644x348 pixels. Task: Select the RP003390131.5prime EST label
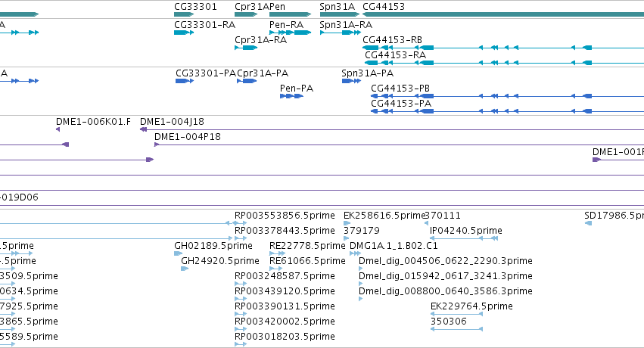(x=285, y=306)
